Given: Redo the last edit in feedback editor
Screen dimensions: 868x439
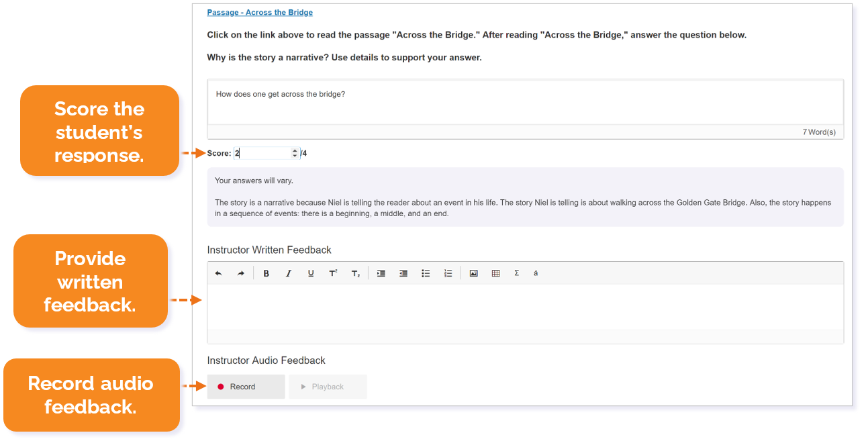Looking at the screenshot, I should point(240,273).
